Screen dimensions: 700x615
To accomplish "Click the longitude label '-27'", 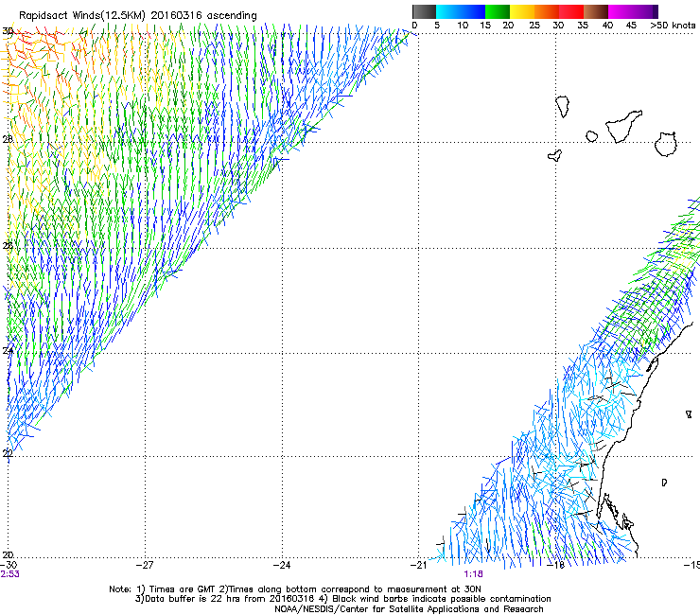I will (145, 565).
